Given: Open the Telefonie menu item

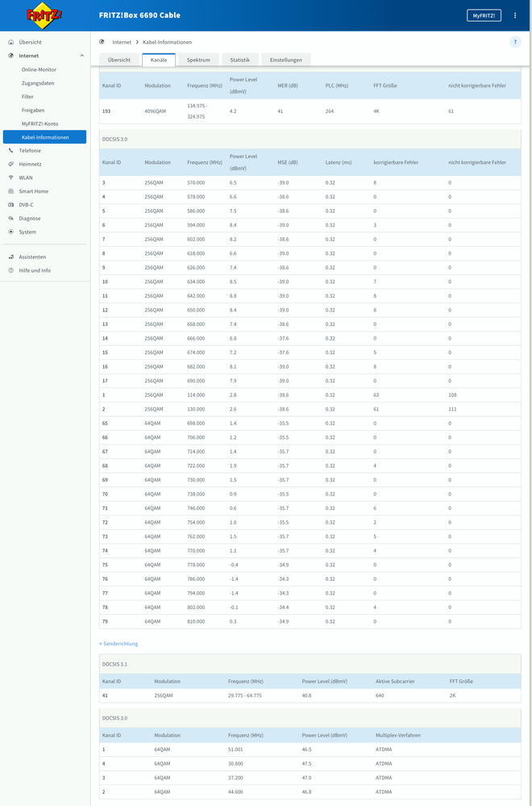Looking at the screenshot, I should click(30, 151).
